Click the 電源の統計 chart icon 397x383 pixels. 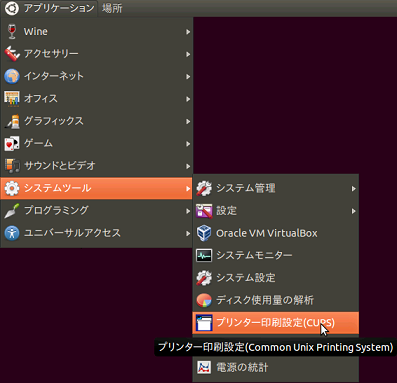204,367
